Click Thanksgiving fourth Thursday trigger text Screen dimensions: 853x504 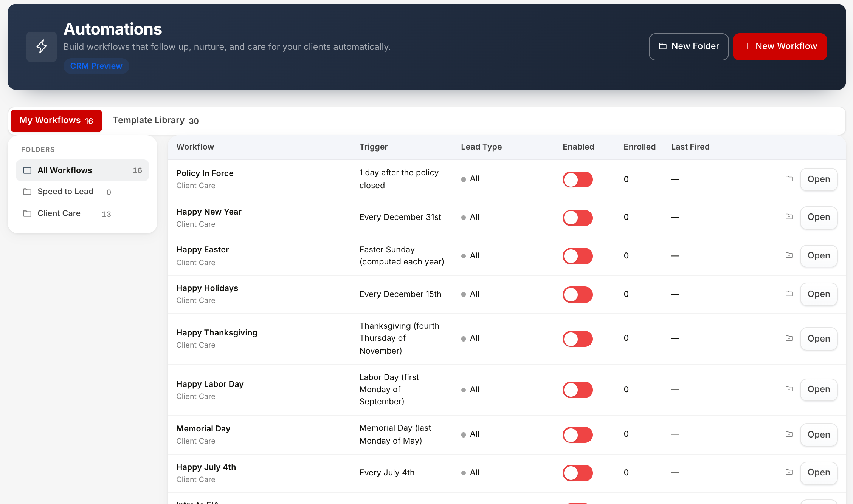click(x=399, y=338)
